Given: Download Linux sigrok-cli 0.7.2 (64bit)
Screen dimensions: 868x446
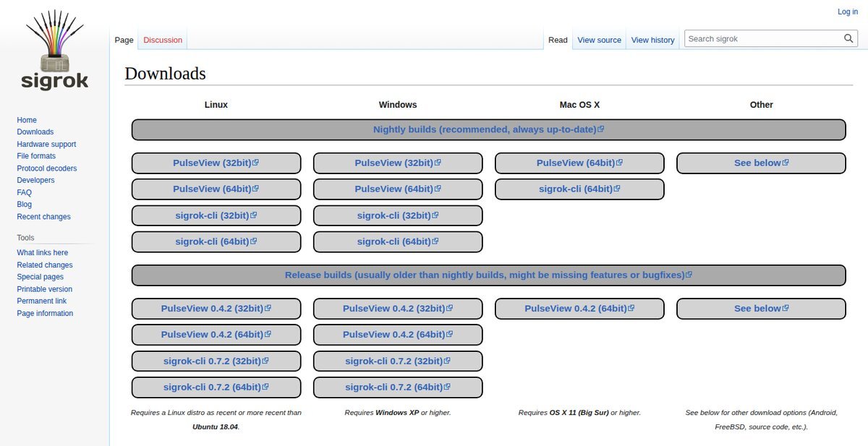Looking at the screenshot, I should (x=216, y=387).
